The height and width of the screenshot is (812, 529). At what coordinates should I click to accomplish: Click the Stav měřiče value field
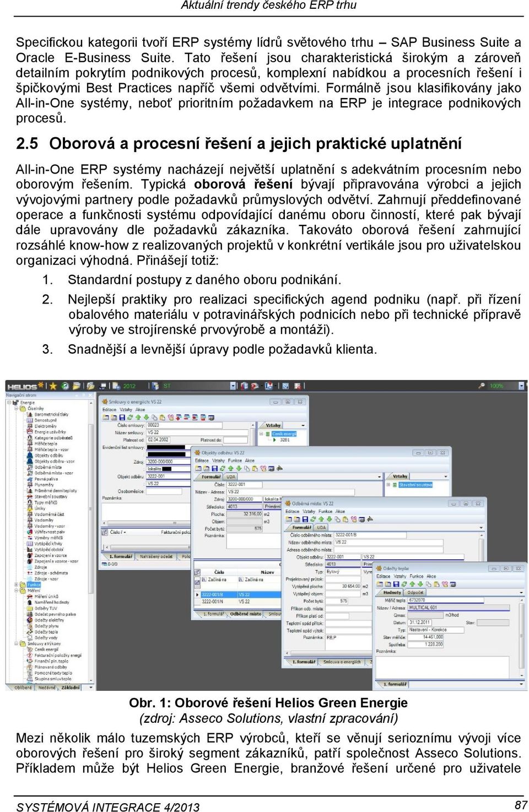coord(425,637)
